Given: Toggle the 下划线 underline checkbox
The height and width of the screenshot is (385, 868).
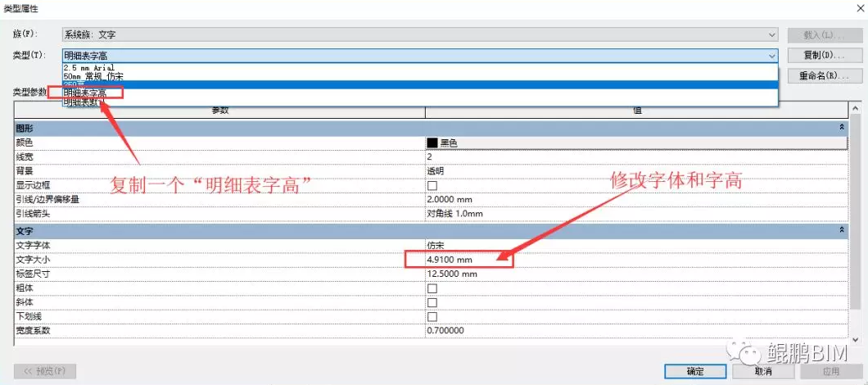Looking at the screenshot, I should [432, 316].
